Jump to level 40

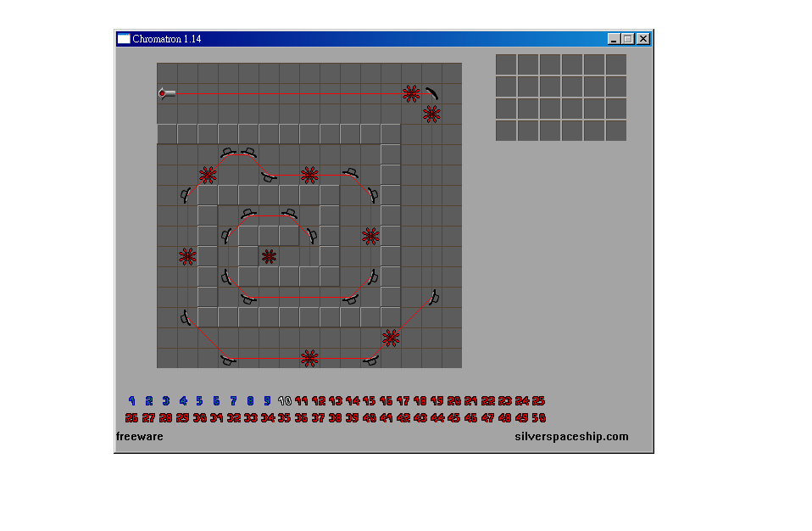[x=370, y=417]
